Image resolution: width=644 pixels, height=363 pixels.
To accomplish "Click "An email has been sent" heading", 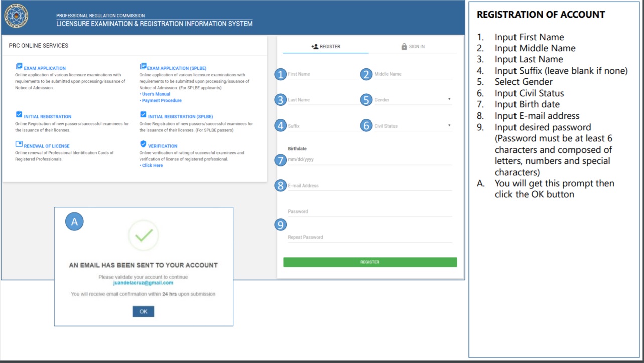I will pyautogui.click(x=143, y=265).
